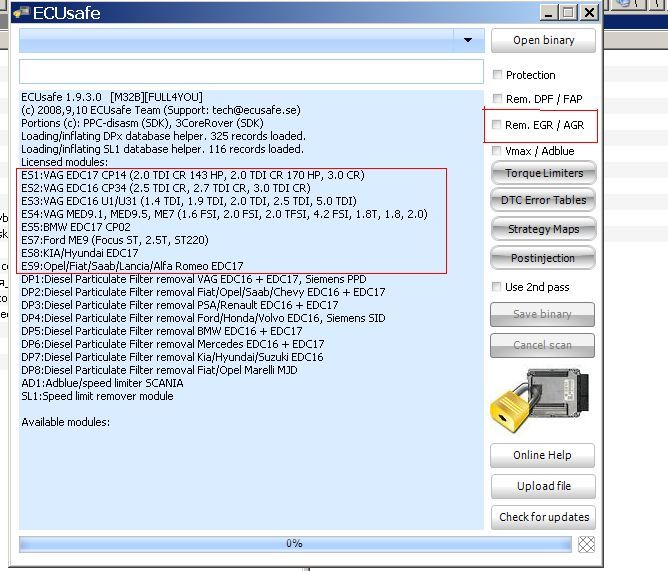Image resolution: width=668 pixels, height=571 pixels.
Task: Select the ES1:VAG EDC17 CP14 line
Action: coord(193,175)
